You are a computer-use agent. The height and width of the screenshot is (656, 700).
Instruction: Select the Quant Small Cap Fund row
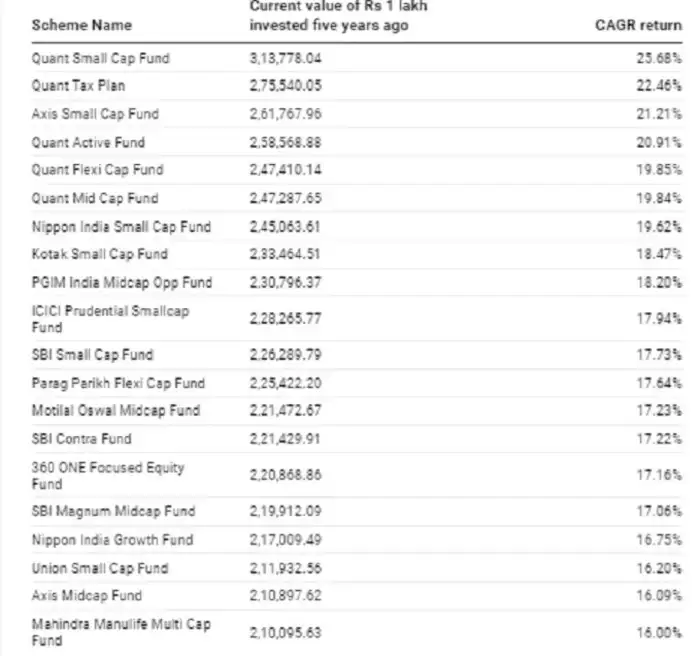357,58
